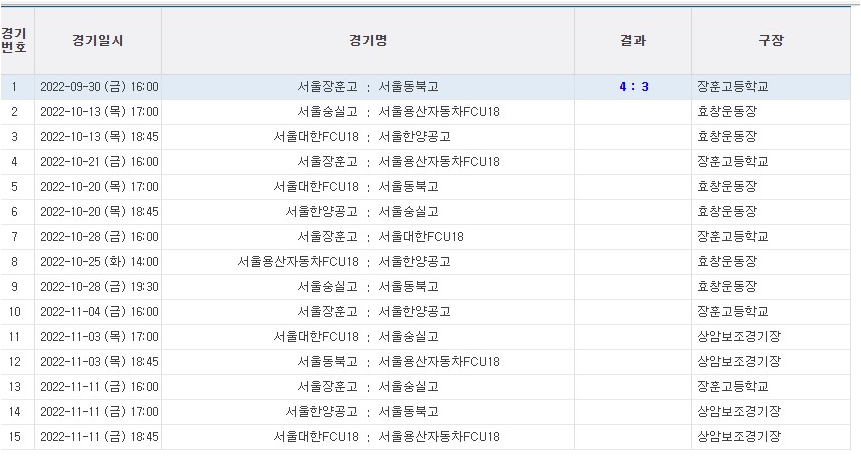
Task: Open match 서울대한FCU18 : 서울용산자동차FCU18
Action: tap(387, 437)
